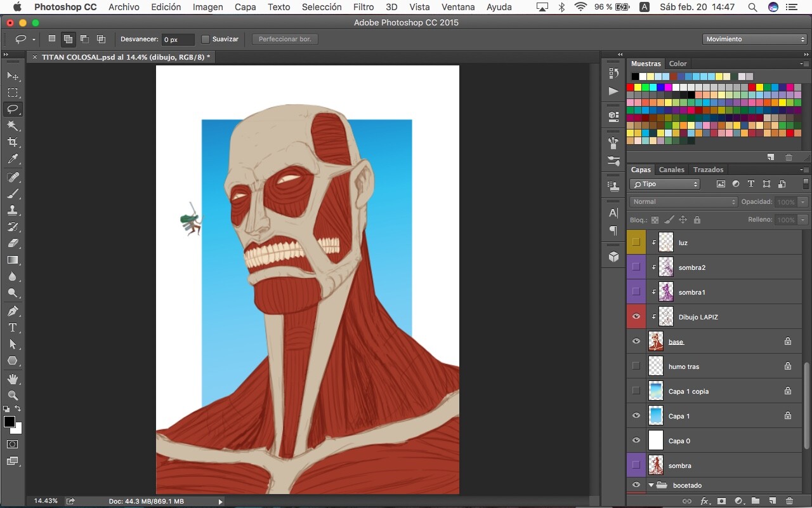The width and height of the screenshot is (812, 508).
Task: Add a layer mask
Action: tap(721, 501)
